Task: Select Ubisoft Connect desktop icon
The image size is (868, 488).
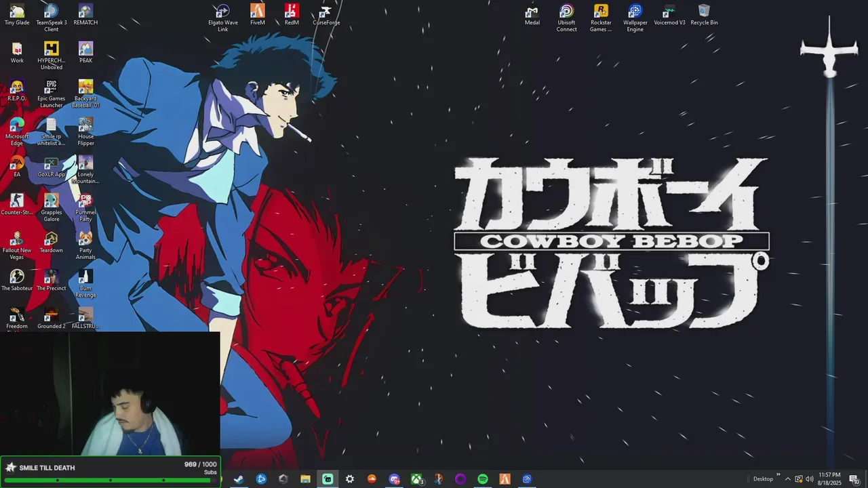Action: [567, 18]
